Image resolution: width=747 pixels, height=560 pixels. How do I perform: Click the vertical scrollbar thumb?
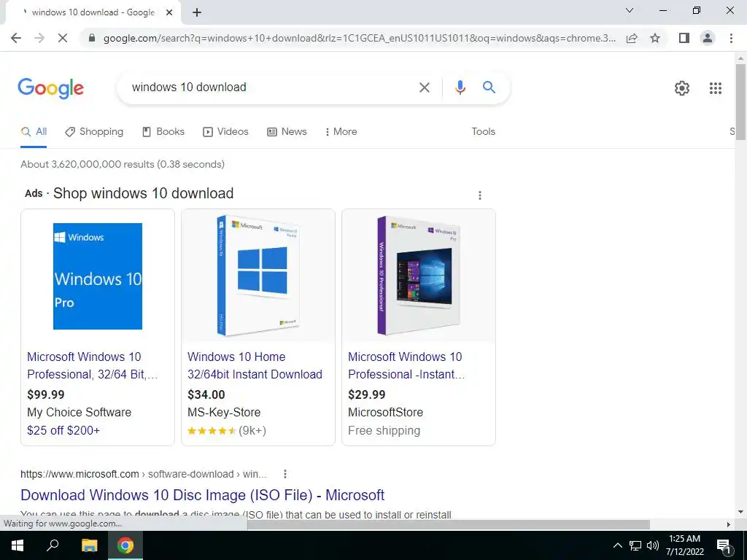pyautogui.click(x=740, y=101)
